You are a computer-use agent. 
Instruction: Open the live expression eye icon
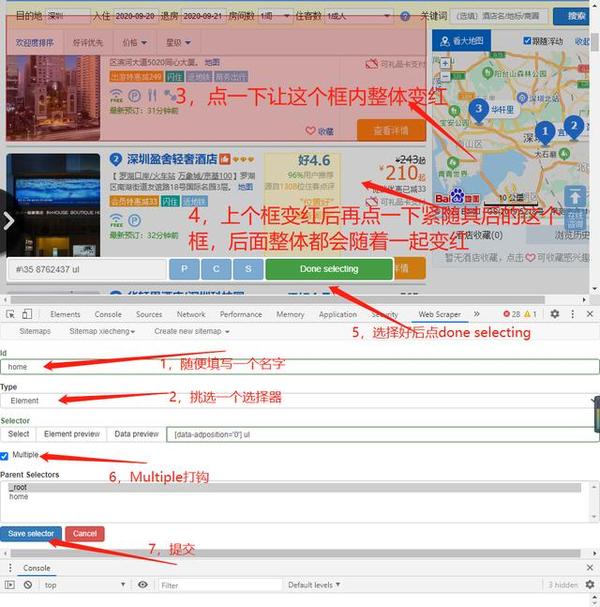143,585
